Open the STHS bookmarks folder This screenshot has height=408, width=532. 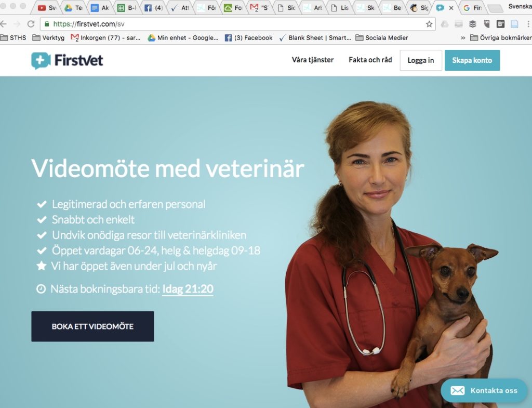pos(13,37)
